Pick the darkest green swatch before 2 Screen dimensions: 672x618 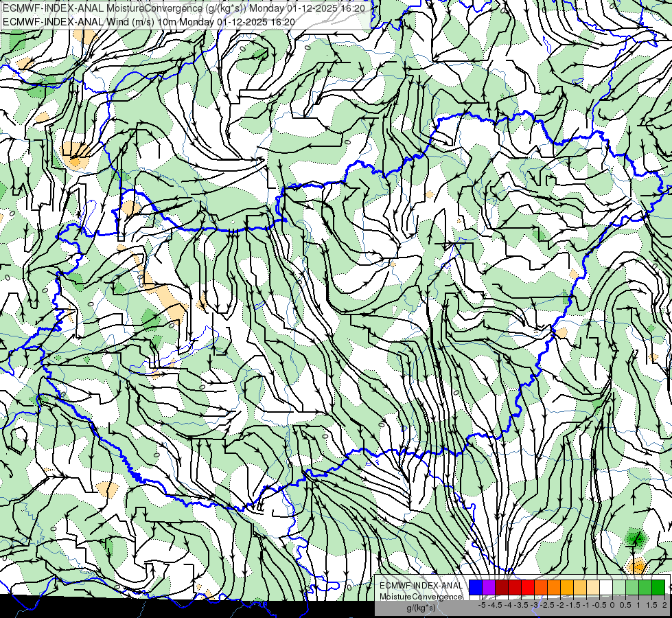click(658, 588)
